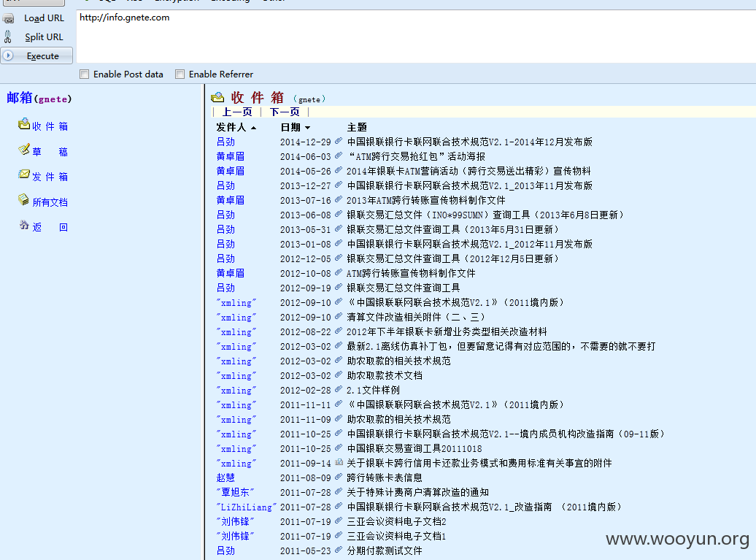Click the inbox header mail icon

[217, 97]
